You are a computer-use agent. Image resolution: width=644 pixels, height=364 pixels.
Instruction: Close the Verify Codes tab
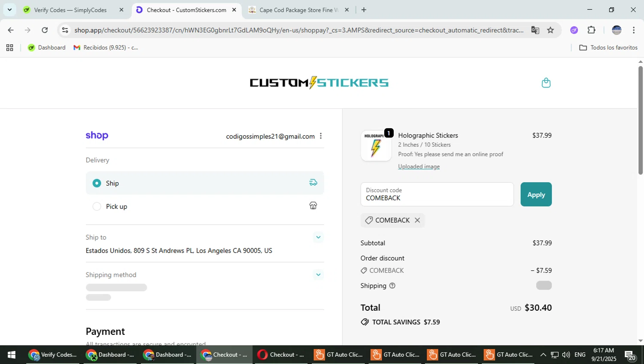[121, 10]
